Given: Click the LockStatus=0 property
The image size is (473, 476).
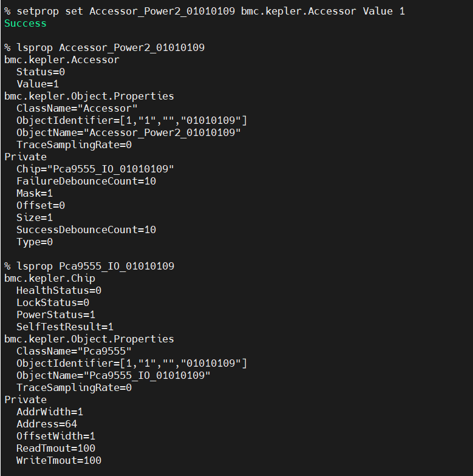Looking at the screenshot, I should [52, 302].
